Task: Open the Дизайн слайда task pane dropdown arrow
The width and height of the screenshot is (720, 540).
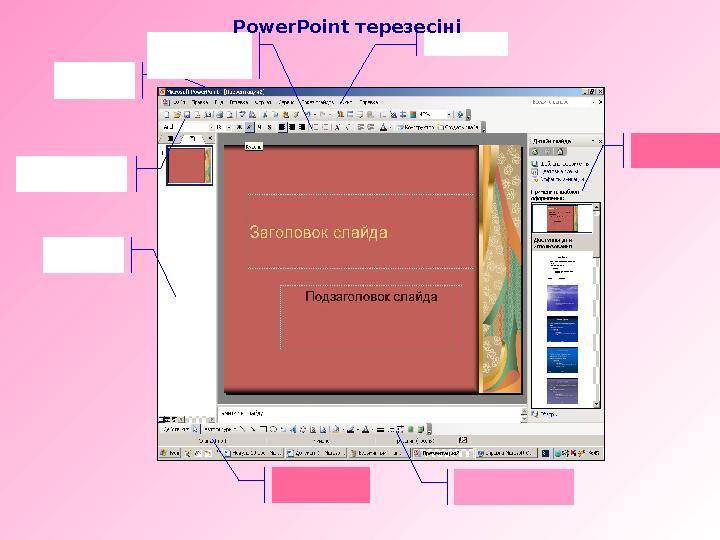Action: pos(593,141)
